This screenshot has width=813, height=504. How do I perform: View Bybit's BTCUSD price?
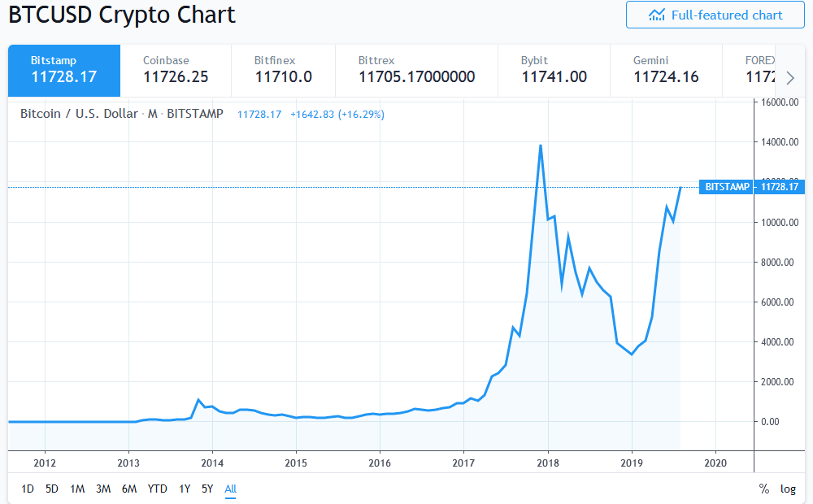click(553, 70)
